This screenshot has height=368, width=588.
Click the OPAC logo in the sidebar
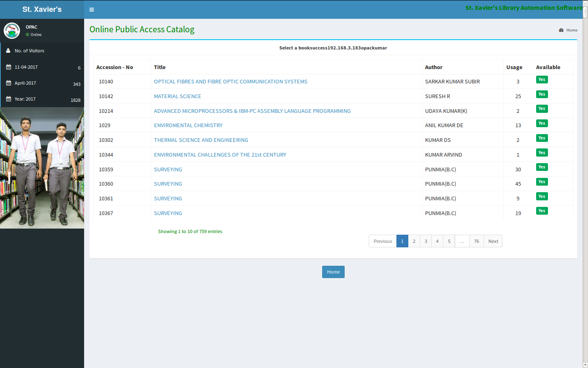click(x=12, y=30)
